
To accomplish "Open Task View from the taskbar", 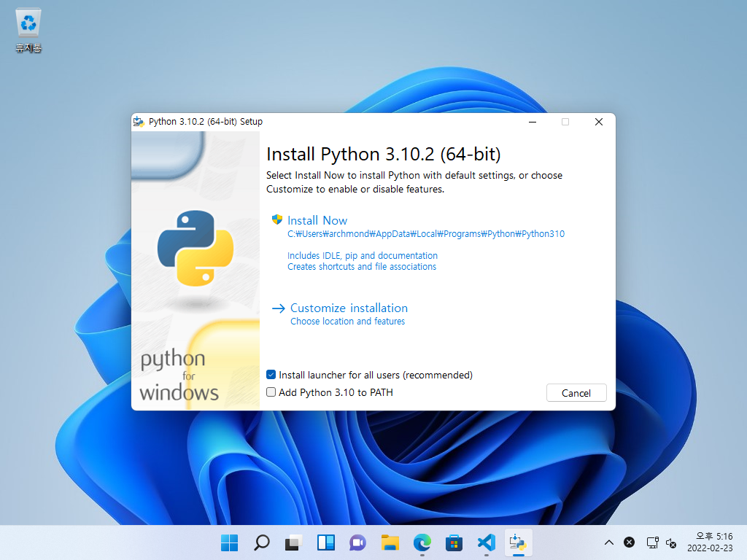I will click(293, 542).
